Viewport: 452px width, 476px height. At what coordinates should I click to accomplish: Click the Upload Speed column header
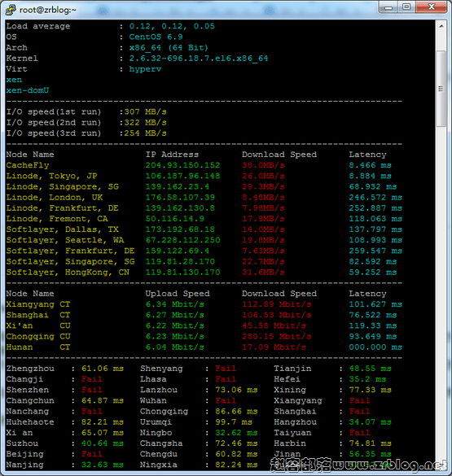(178, 294)
